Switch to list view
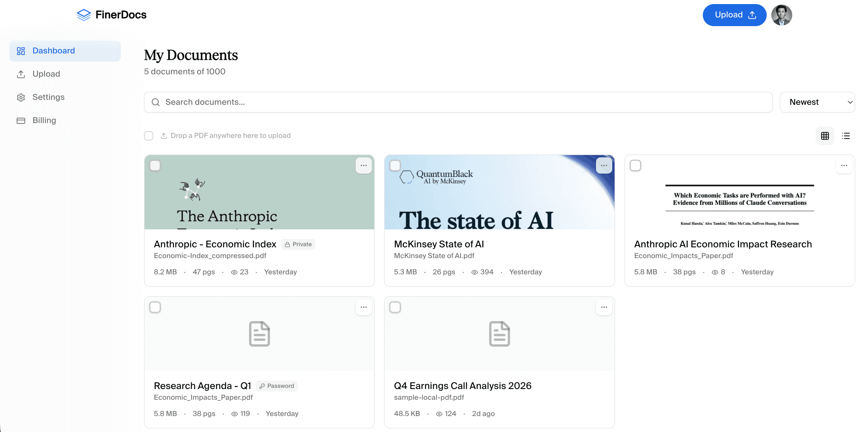This screenshot has height=432, width=868. (847, 136)
